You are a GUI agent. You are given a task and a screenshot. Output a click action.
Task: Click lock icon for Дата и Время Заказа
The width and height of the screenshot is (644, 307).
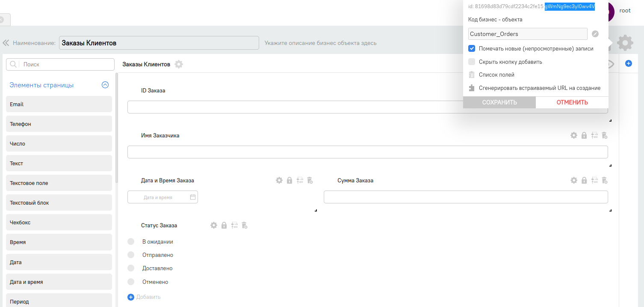290,180
